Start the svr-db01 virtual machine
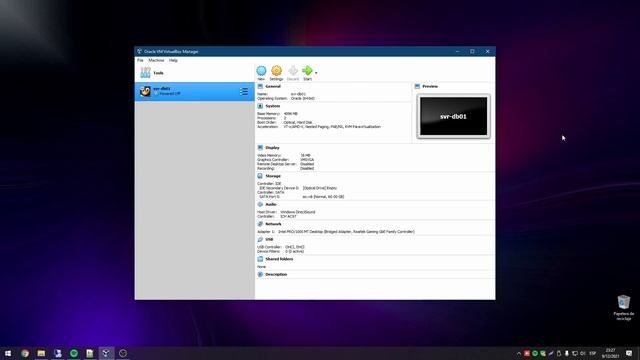 point(307,73)
